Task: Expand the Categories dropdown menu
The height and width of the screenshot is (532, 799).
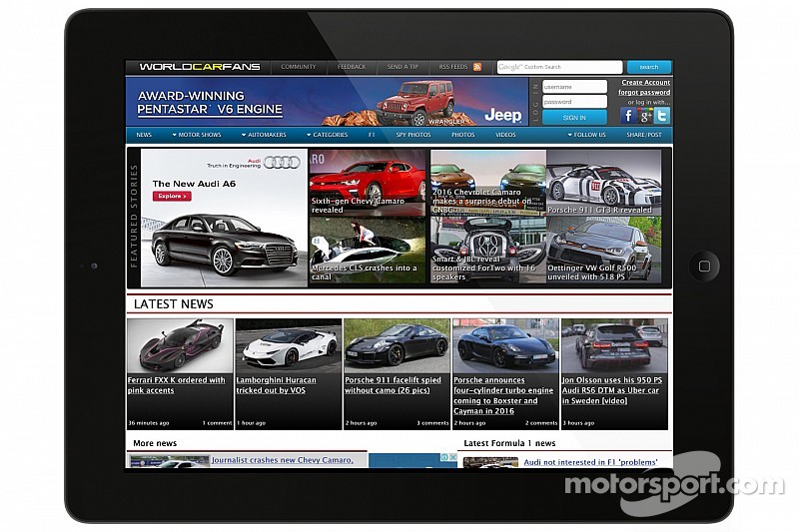Action: (x=328, y=135)
